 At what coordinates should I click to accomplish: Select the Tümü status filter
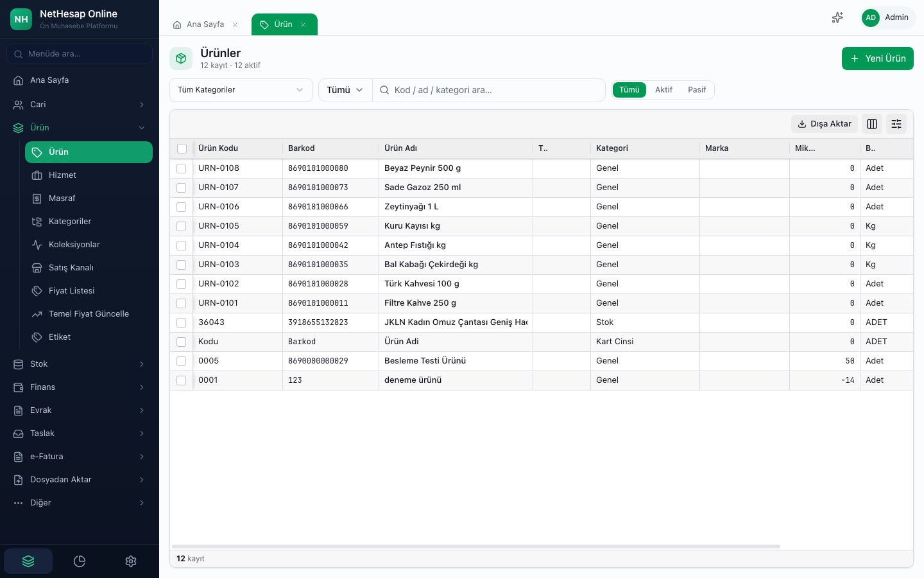coord(629,90)
